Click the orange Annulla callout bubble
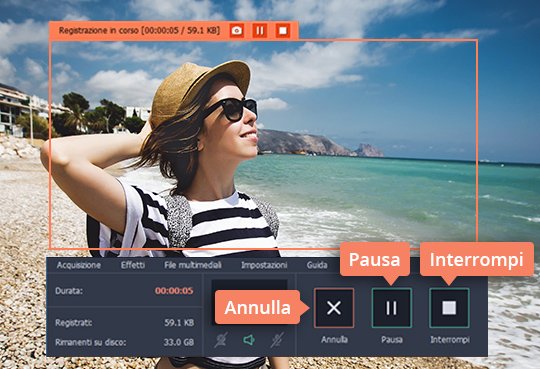540x369 pixels. [x=258, y=307]
